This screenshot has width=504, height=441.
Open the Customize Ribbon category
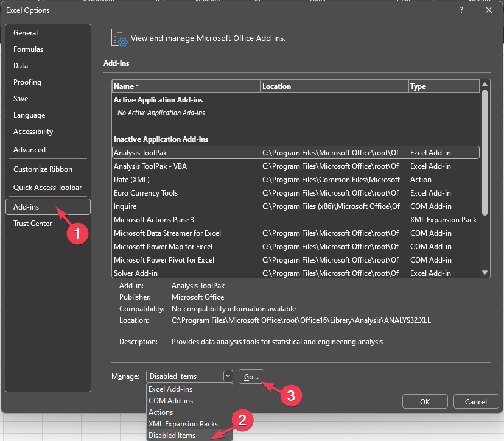coord(43,169)
